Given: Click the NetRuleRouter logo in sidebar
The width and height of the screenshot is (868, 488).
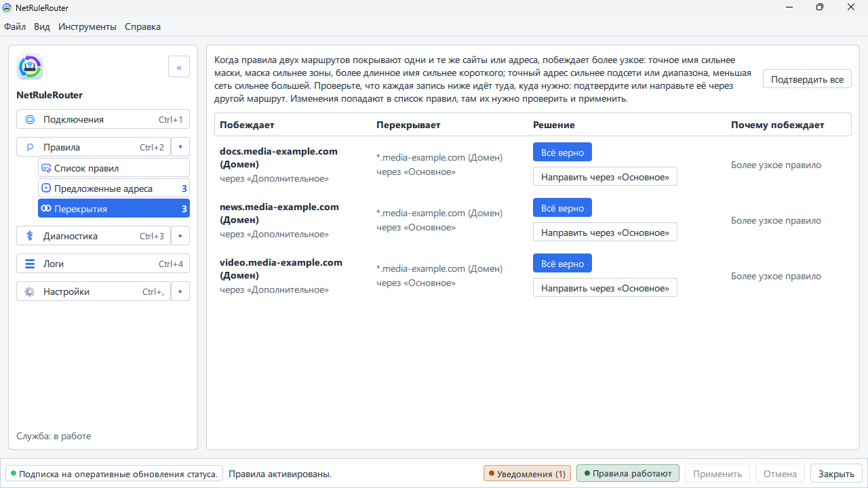Looking at the screenshot, I should pyautogui.click(x=30, y=67).
